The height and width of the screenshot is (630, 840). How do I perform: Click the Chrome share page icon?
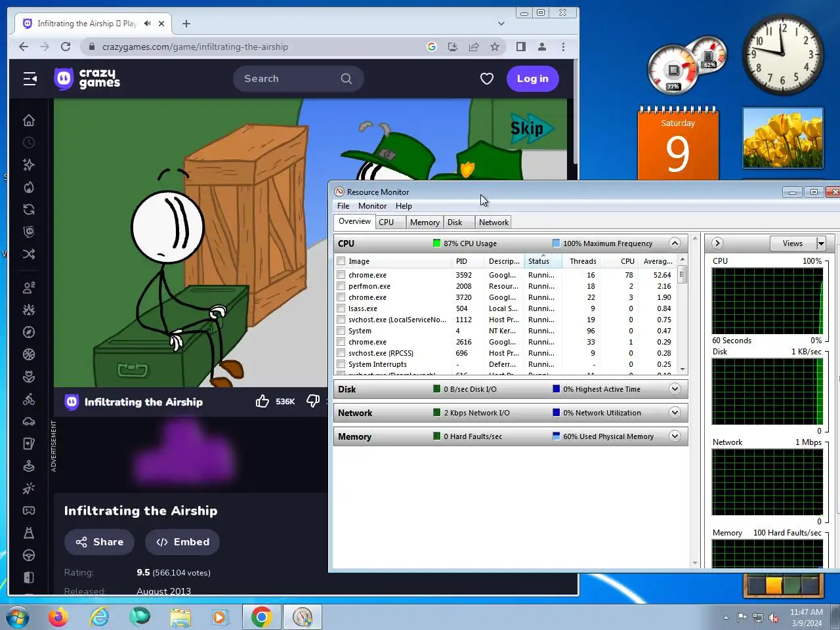coord(474,47)
